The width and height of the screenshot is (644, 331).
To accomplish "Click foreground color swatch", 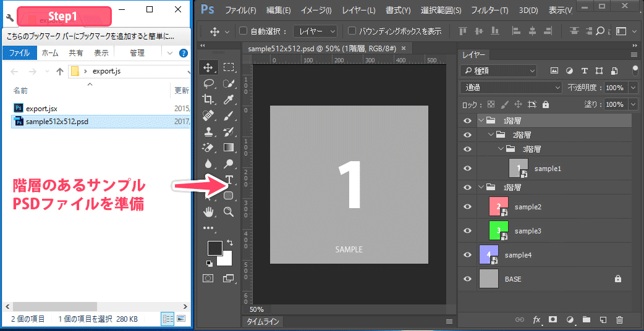I will click(215, 248).
